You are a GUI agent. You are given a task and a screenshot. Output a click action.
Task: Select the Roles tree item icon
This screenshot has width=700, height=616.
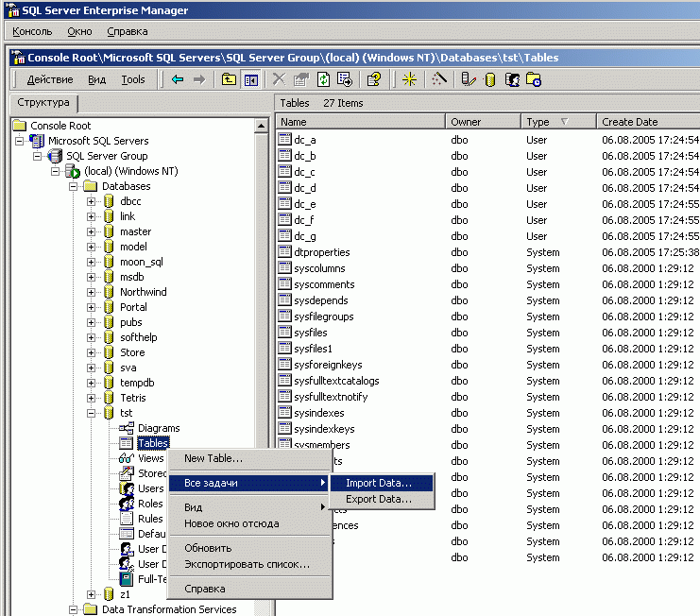click(x=127, y=504)
